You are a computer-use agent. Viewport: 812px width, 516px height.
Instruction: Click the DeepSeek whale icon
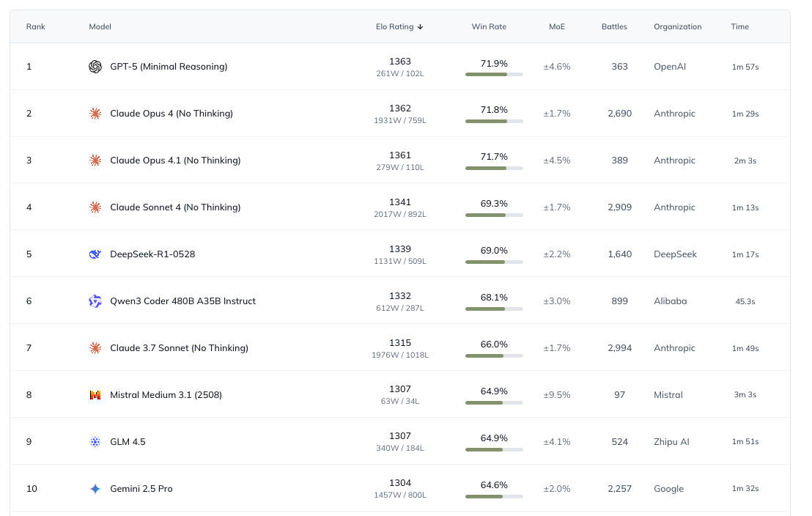tap(95, 254)
